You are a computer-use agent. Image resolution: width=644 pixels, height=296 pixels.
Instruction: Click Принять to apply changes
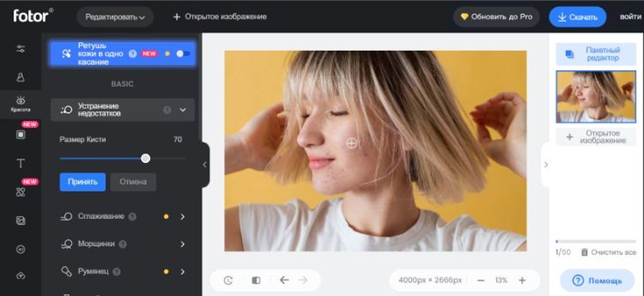click(x=82, y=182)
